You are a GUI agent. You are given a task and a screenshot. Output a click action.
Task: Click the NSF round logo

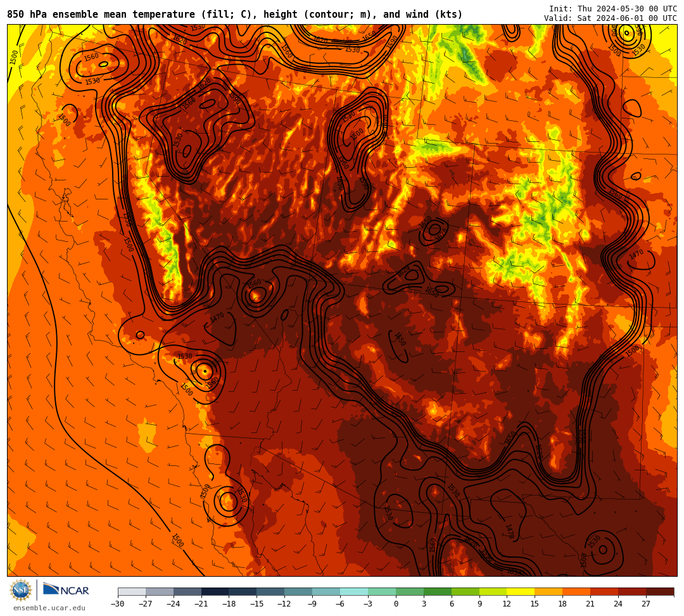[21, 591]
